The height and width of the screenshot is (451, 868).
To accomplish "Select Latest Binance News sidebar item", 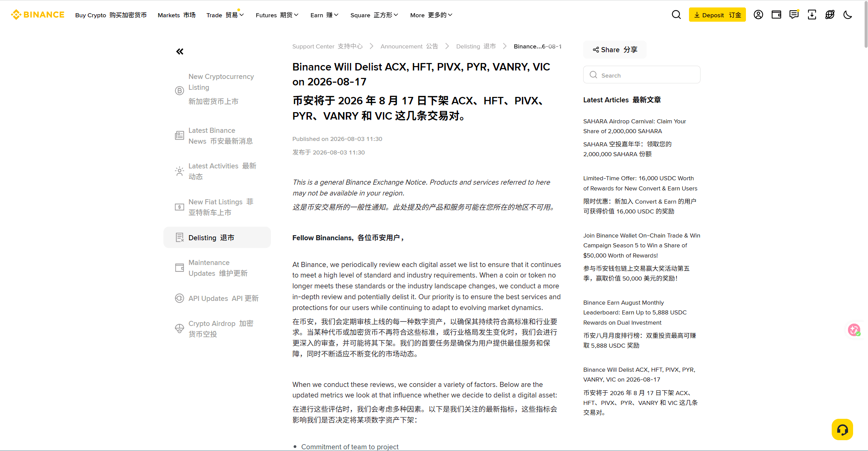I will tap(217, 136).
